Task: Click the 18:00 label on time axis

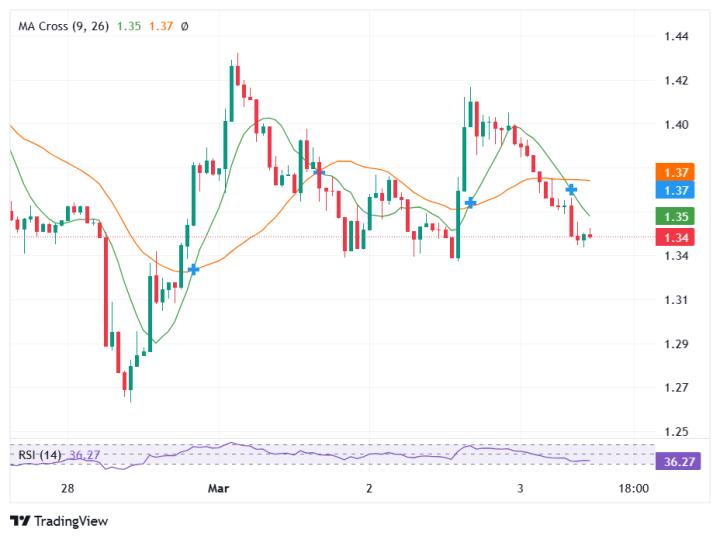Action: click(x=634, y=488)
